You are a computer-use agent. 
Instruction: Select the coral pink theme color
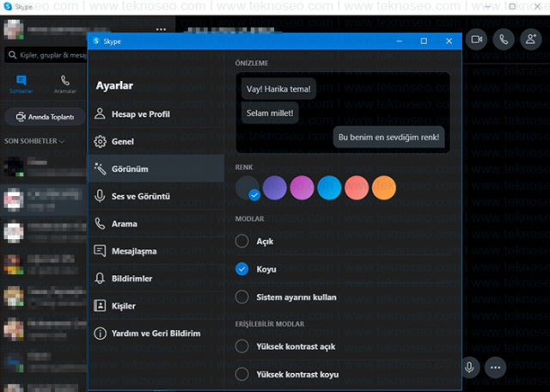coord(357,187)
